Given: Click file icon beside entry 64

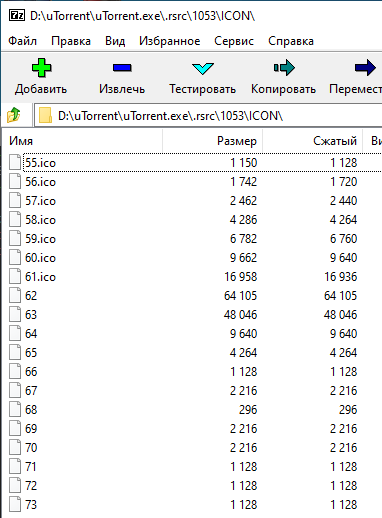Looking at the screenshot, I should point(15,333).
